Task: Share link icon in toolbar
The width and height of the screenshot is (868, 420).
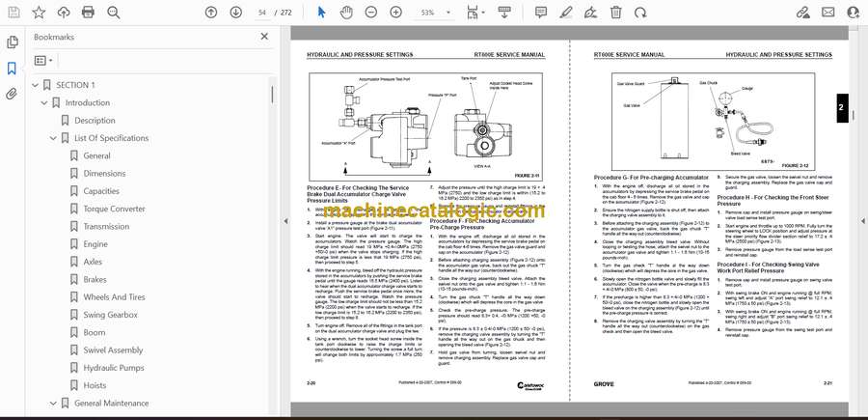Action: [802, 13]
